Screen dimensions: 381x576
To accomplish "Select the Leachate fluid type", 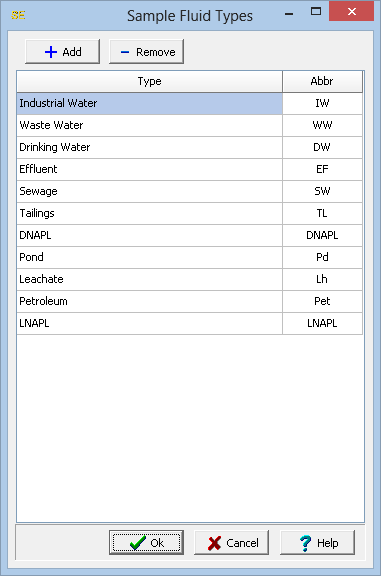I will click(x=149, y=279).
